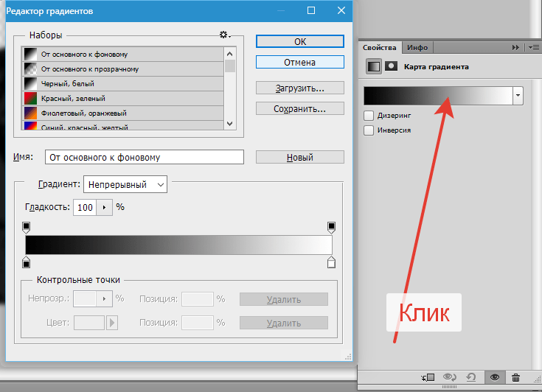Maximize the Редактор градиентов window
The image size is (542, 392).
click(311, 10)
